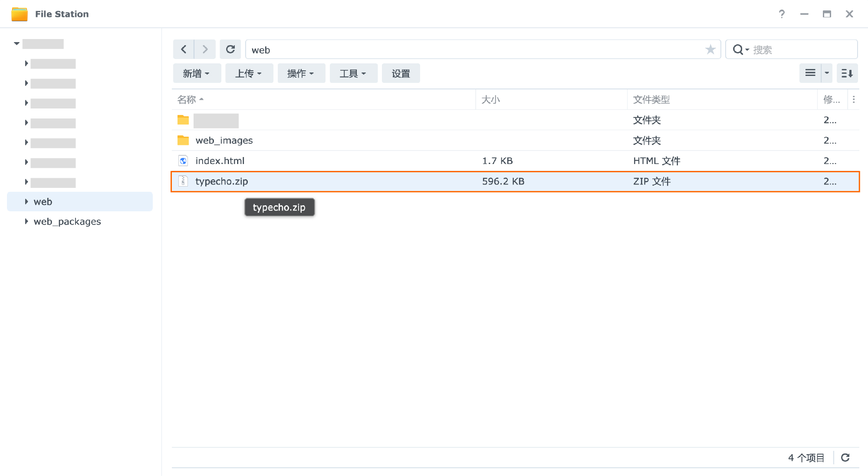Click the 设置 button

[x=401, y=73]
